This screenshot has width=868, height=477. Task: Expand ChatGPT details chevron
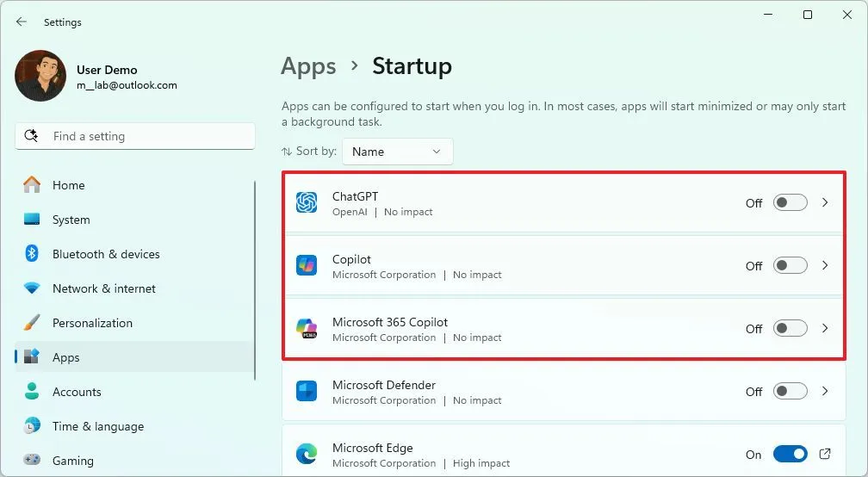coord(824,203)
